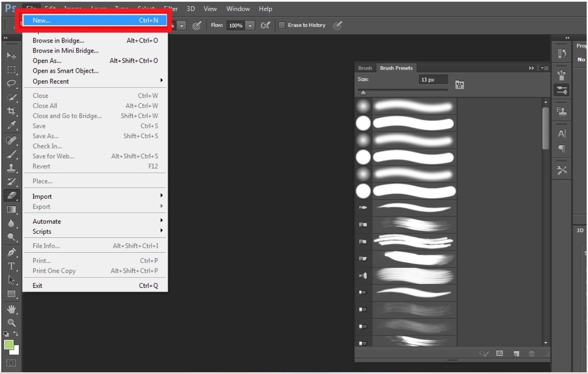Screen dimensions: 588x374
Task: Select the Blur tool
Action: click(12, 224)
